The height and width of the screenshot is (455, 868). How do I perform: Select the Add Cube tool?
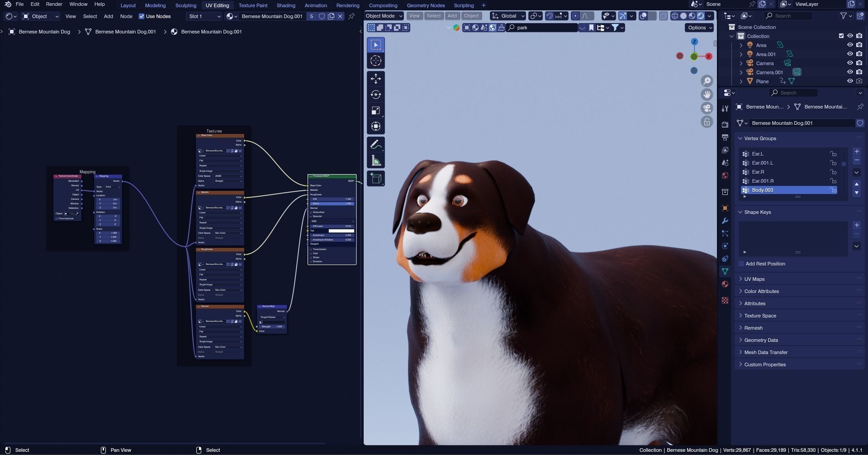(375, 179)
